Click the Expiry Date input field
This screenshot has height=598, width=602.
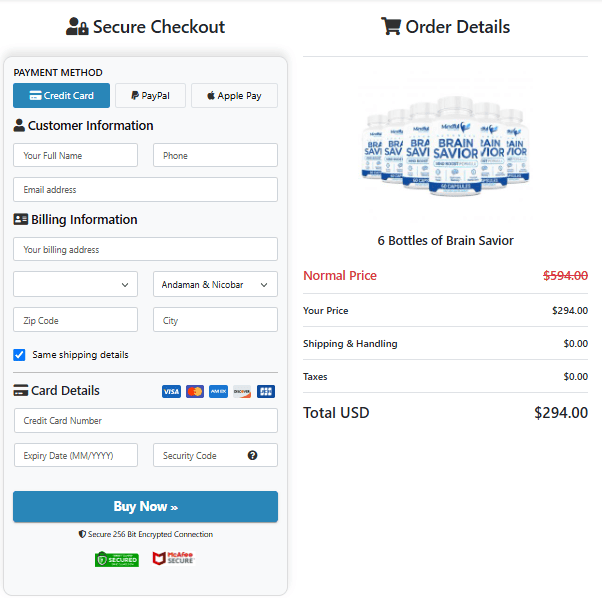[75, 455]
